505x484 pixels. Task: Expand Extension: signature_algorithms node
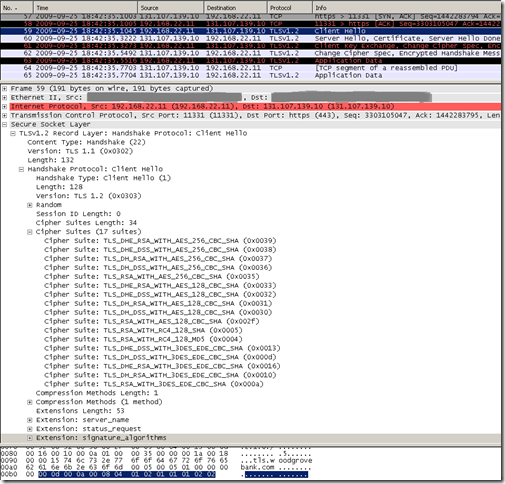point(30,438)
